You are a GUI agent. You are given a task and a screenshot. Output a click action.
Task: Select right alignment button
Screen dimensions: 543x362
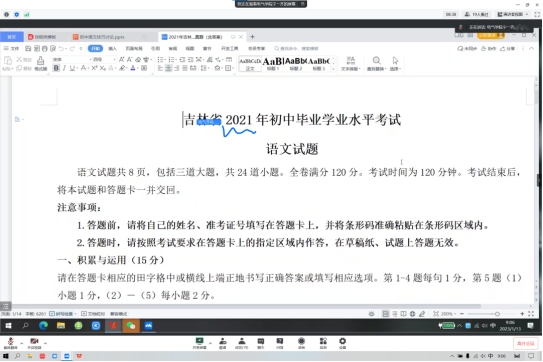177,68
